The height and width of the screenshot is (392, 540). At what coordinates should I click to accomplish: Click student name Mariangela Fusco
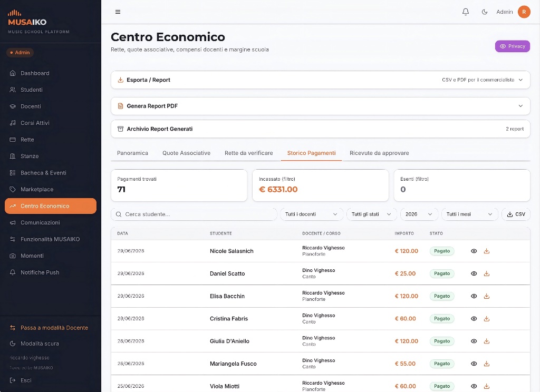tap(233, 364)
